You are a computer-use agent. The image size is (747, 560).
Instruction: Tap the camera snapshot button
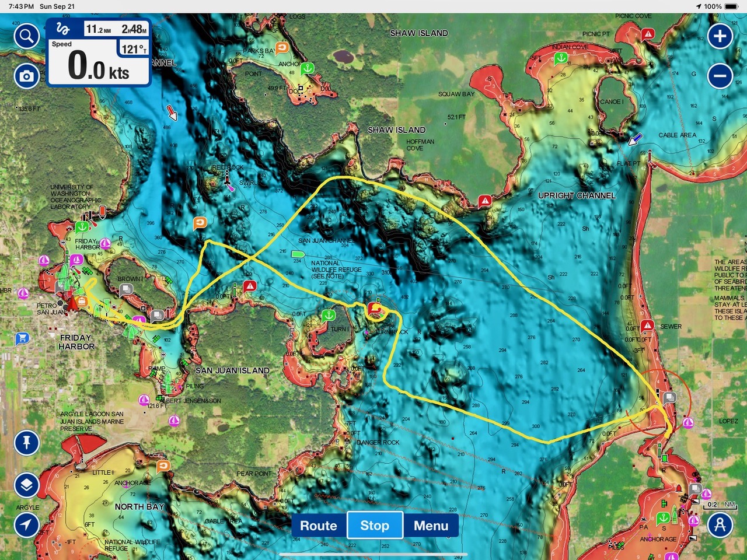click(26, 76)
